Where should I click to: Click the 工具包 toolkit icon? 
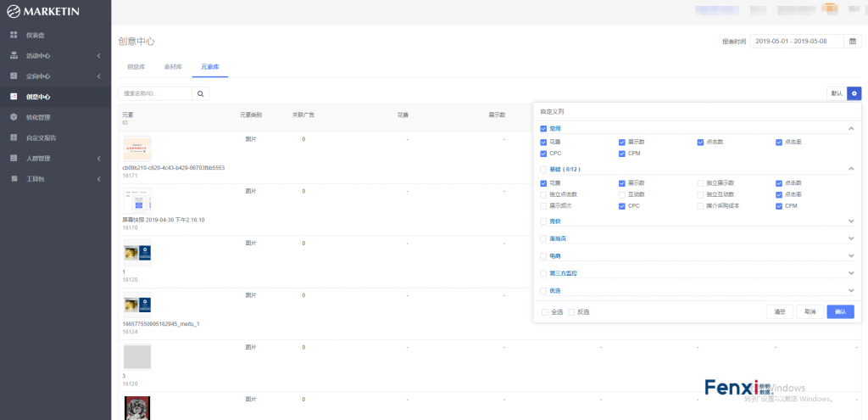coord(14,178)
